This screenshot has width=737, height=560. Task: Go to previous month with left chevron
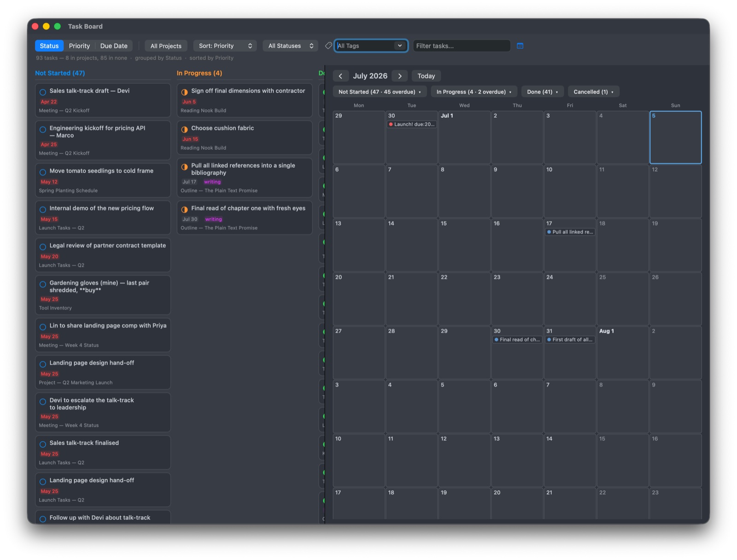pos(340,76)
